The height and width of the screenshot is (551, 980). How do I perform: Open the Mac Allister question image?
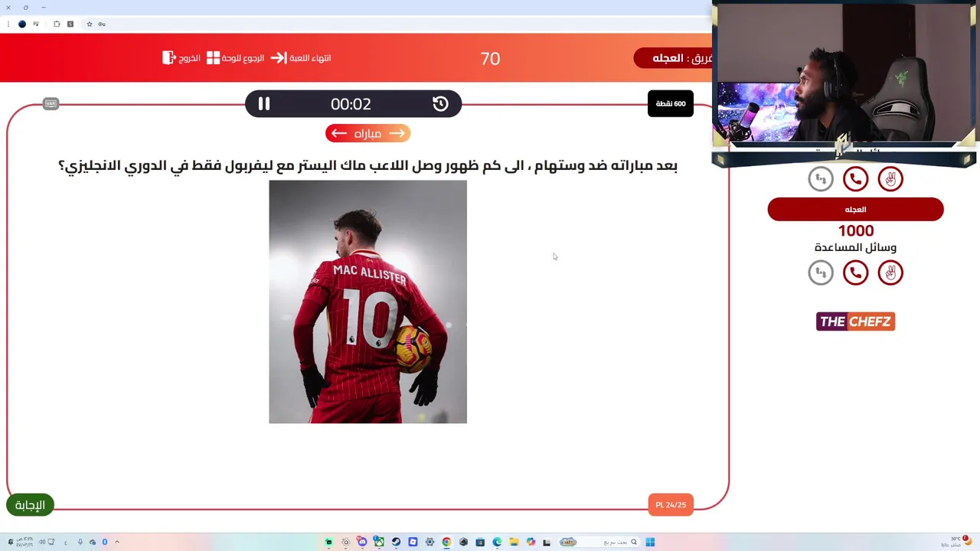(x=367, y=302)
